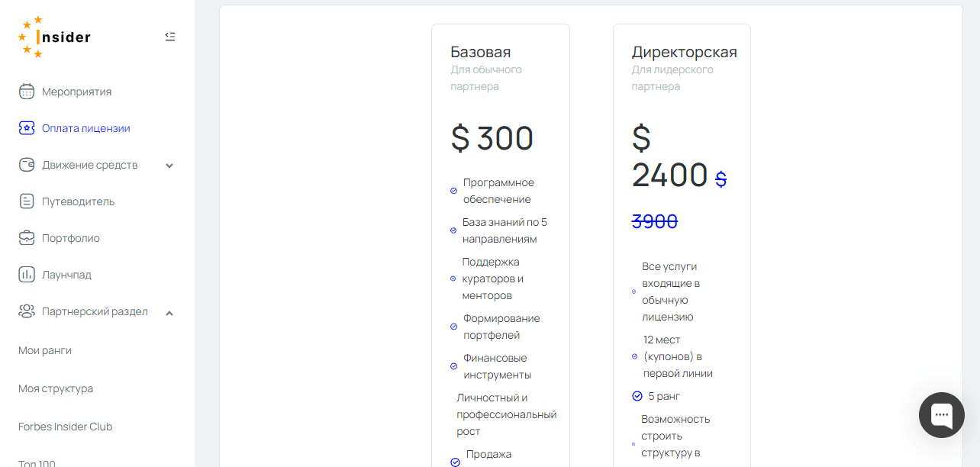Select the checkmark next to Программное обеспечение

click(454, 190)
